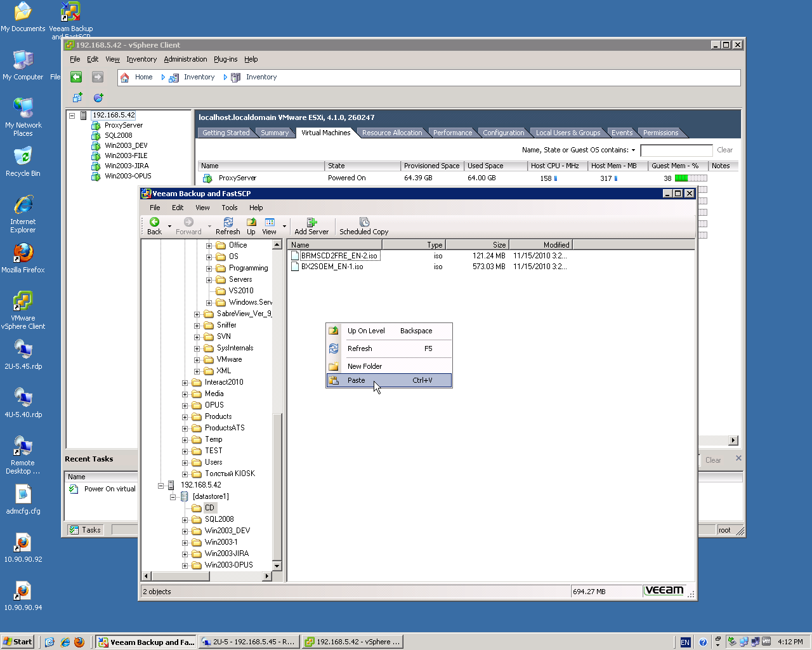The image size is (812, 650).
Task: Open the My Computer desktop icon
Action: [23, 60]
